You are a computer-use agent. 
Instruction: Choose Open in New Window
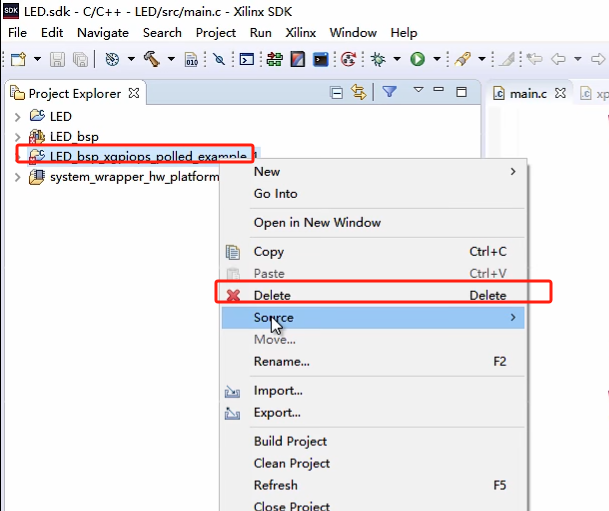pos(373,223)
